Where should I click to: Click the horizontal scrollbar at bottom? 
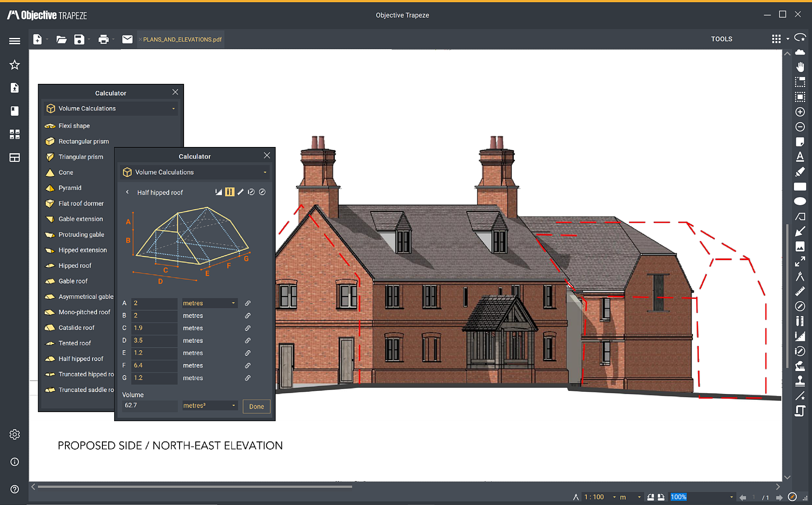pyautogui.click(x=195, y=487)
